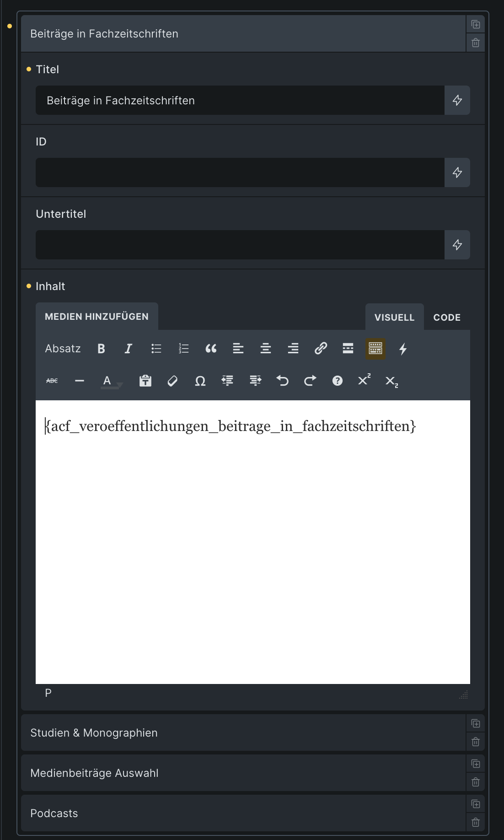The image size is (504, 840).
Task: Click into the Untertitel input field
Action: (240, 245)
